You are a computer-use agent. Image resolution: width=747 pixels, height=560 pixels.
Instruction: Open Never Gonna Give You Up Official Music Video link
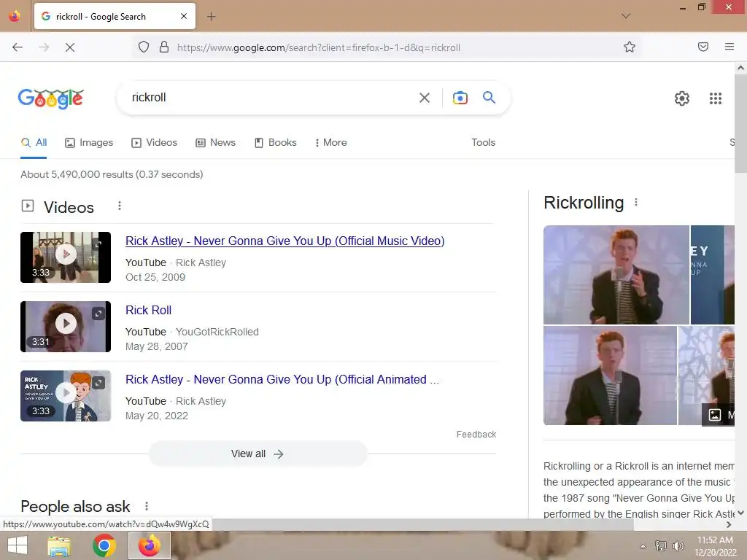[285, 241]
